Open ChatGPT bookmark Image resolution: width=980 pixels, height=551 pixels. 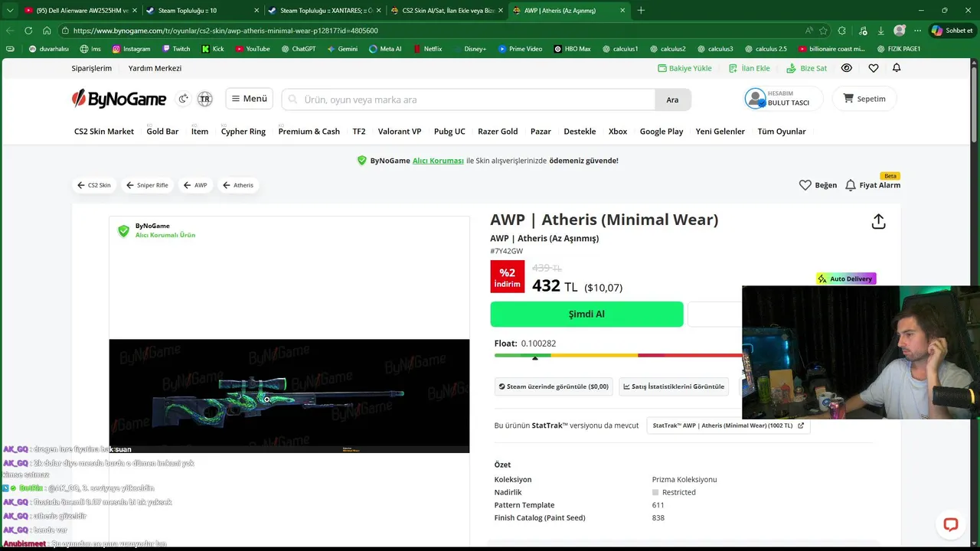click(x=298, y=49)
